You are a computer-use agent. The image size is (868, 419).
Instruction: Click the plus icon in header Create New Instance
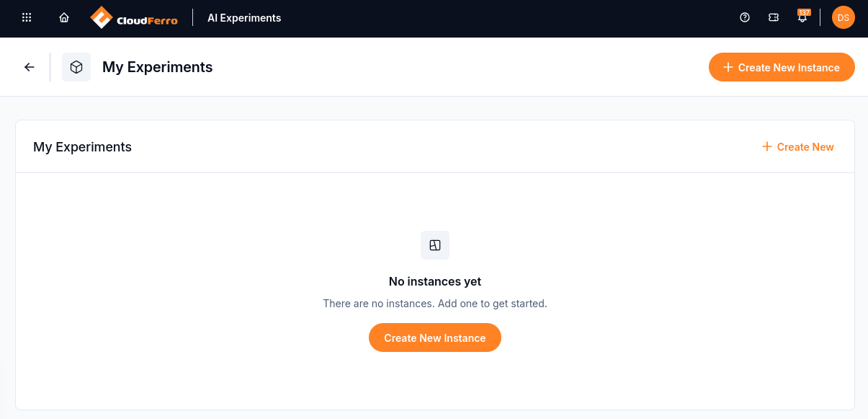click(x=728, y=67)
